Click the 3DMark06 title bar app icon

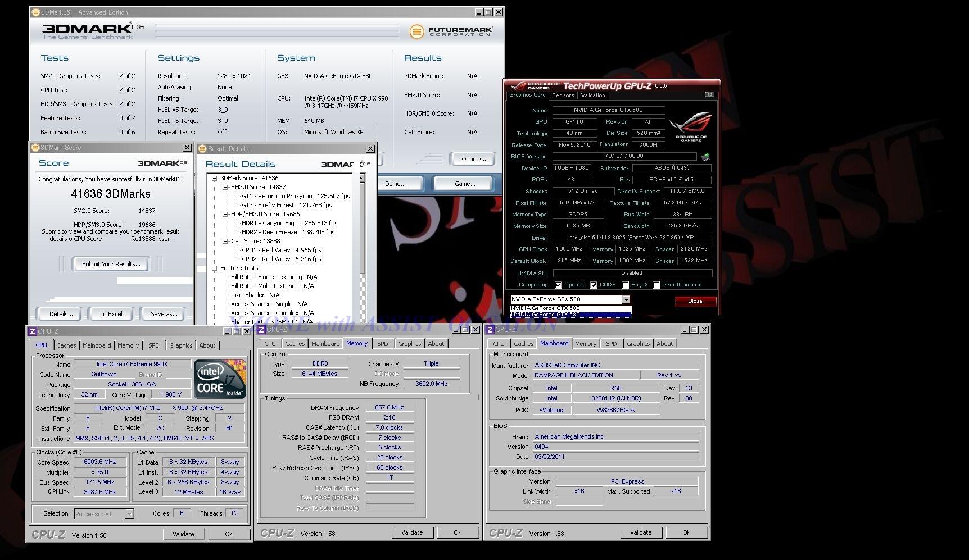click(35, 12)
